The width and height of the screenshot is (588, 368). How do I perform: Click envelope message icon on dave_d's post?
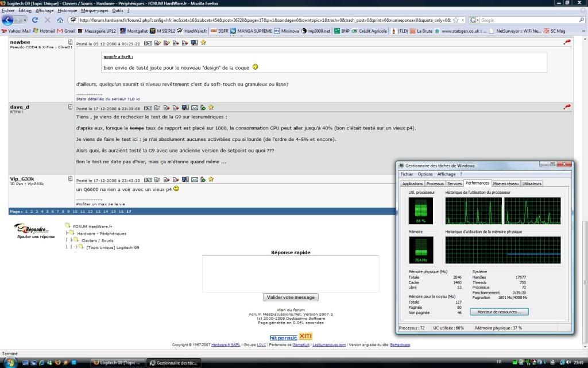pyautogui.click(x=194, y=108)
